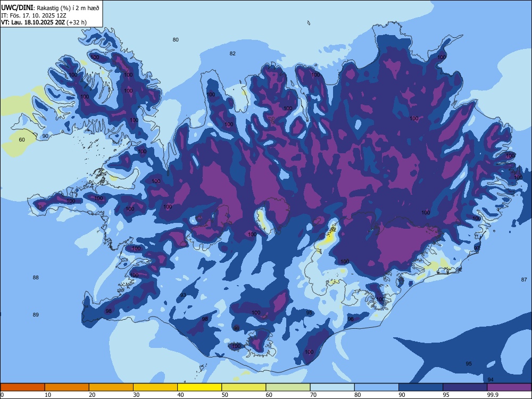Select the 40–50 bright yellow legend swatch
Image resolution: width=532 pixels, height=399 pixels.
click(x=199, y=387)
